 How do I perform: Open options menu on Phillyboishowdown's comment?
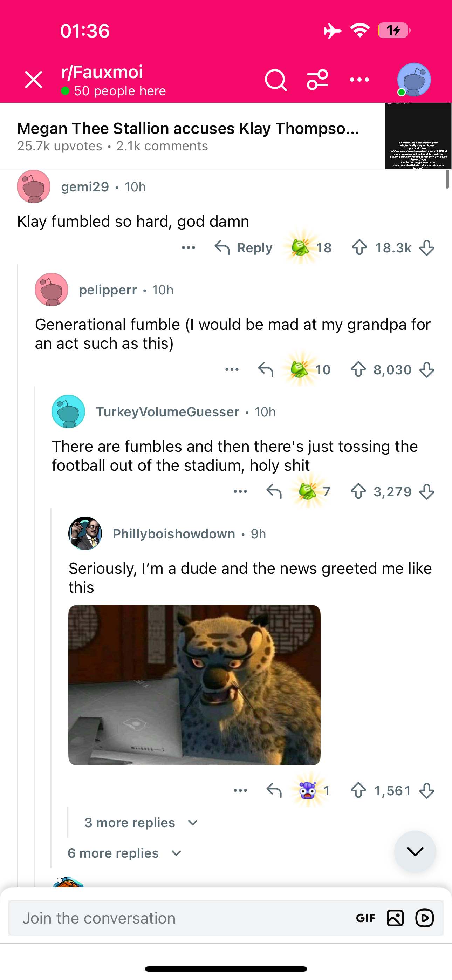pos(240,790)
